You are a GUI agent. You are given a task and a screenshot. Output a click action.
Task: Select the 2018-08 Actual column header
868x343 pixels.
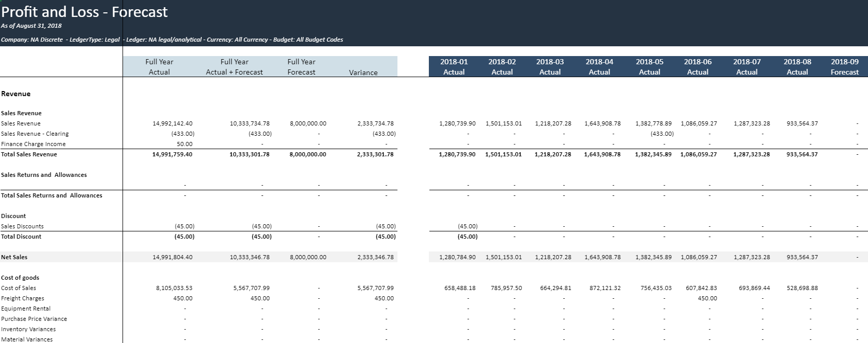pos(797,67)
